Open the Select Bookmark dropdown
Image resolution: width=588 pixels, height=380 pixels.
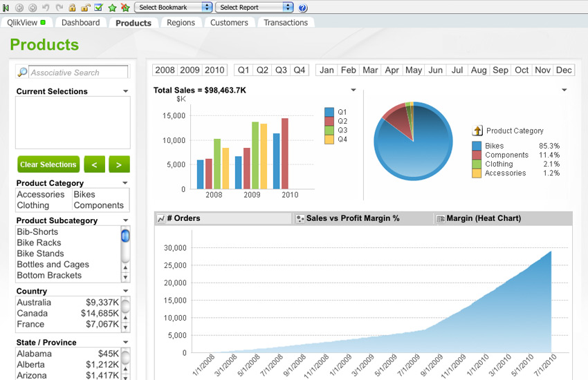173,8
